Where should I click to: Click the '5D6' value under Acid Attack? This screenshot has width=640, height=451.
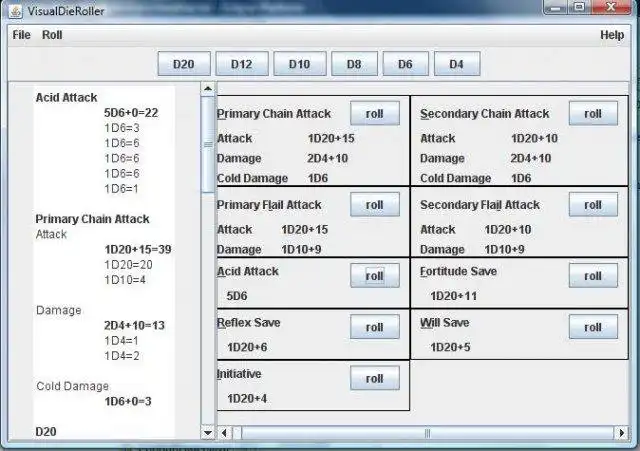pos(237,296)
